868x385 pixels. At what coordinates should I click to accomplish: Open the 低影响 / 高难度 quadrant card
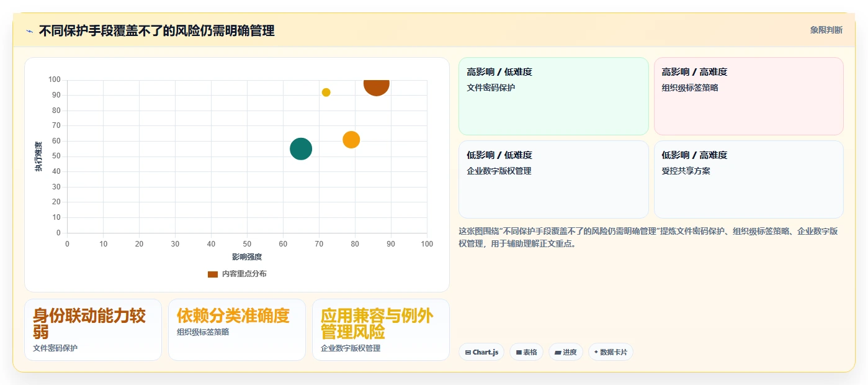click(x=749, y=179)
